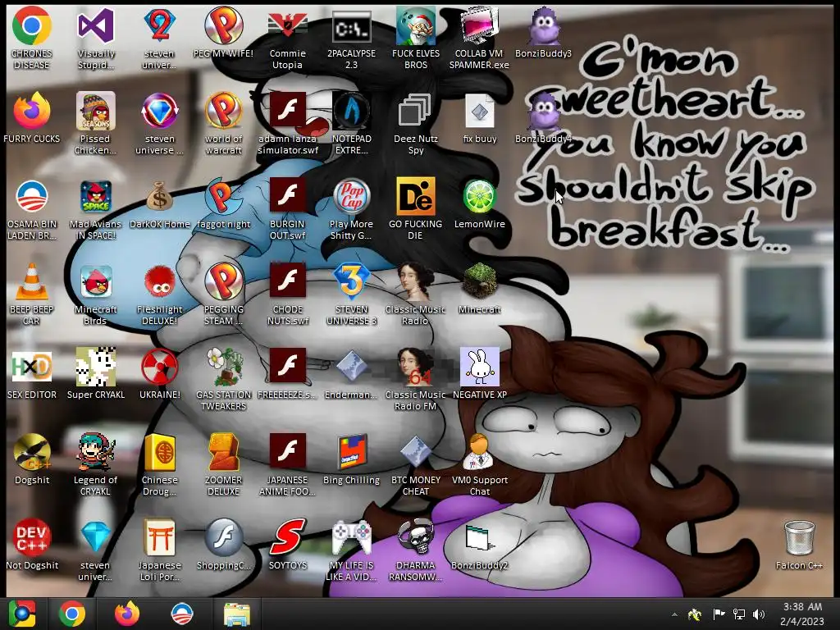840x630 pixels.
Task: Select the BonziBuddy4 desktop icon
Action: click(x=543, y=111)
